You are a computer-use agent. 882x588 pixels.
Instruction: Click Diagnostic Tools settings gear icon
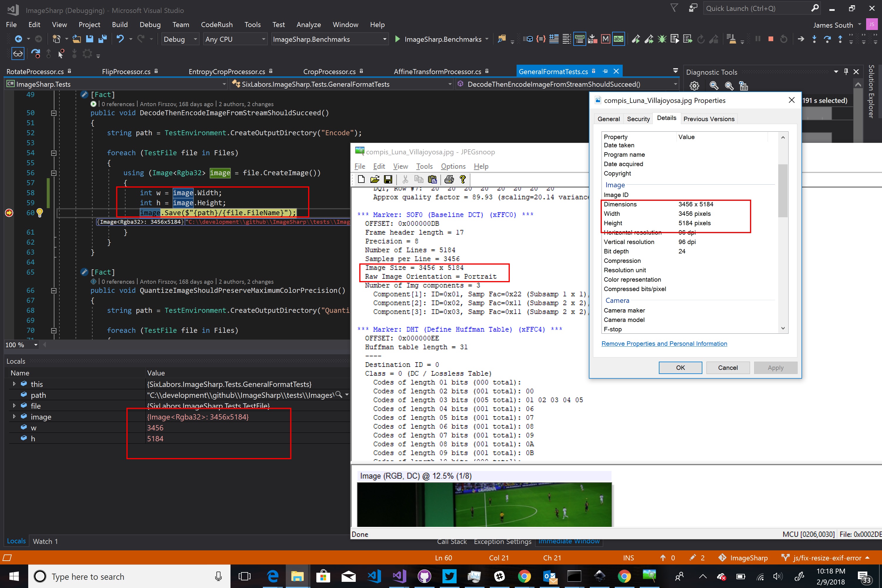coord(694,86)
